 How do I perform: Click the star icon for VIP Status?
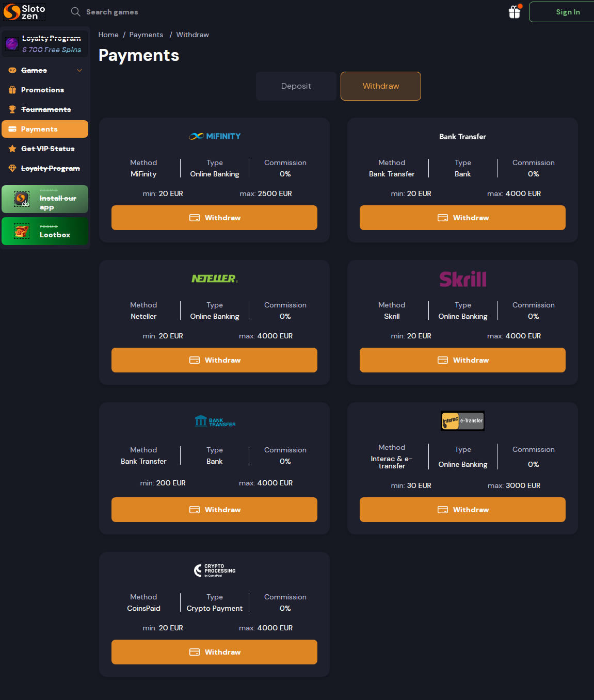[12, 149]
